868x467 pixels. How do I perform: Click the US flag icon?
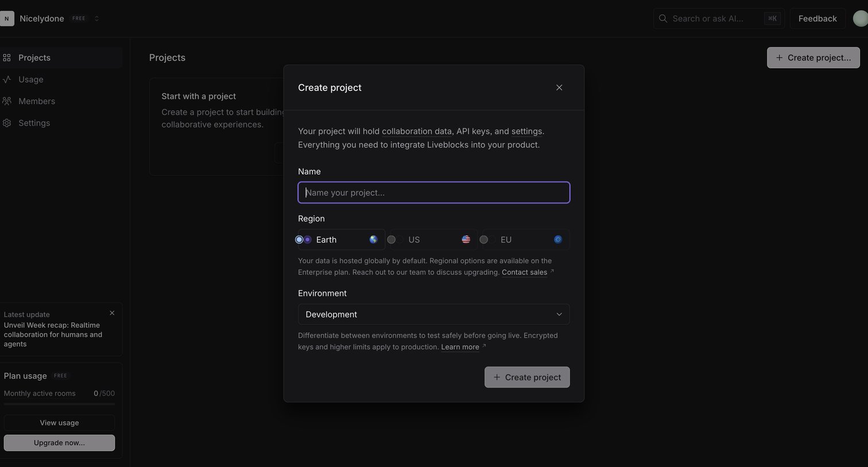pos(466,240)
